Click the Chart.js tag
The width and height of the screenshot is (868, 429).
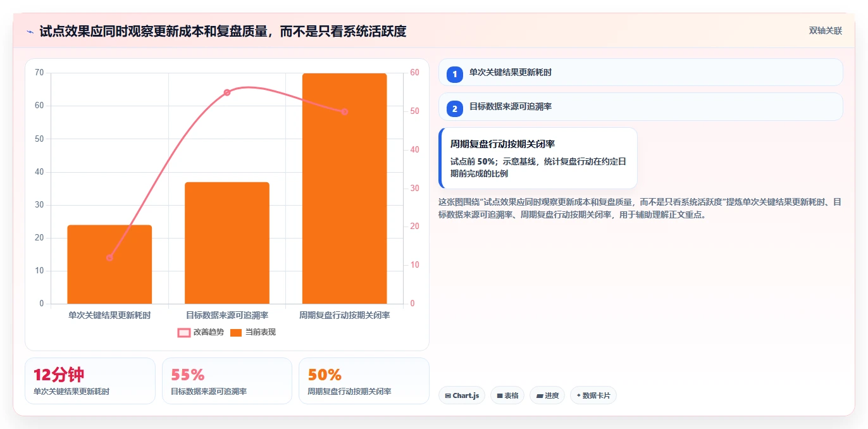pos(462,395)
